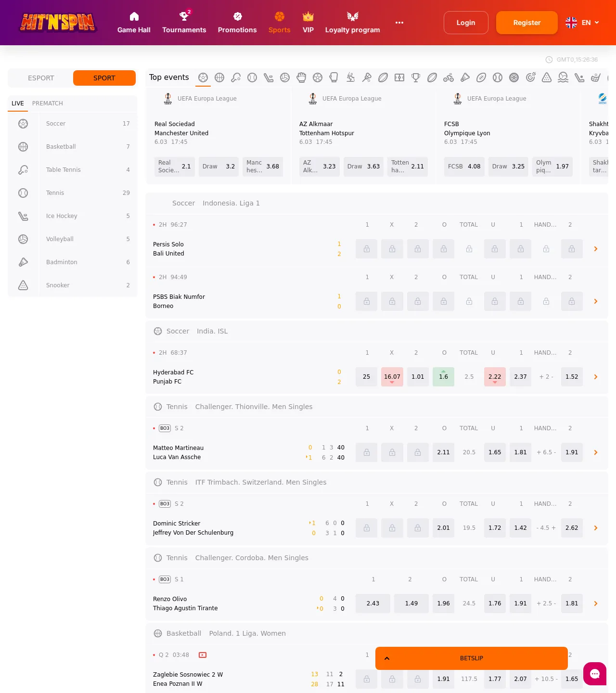616x693 pixels.
Task: Open India. ISL league heading
Action: tap(212, 331)
